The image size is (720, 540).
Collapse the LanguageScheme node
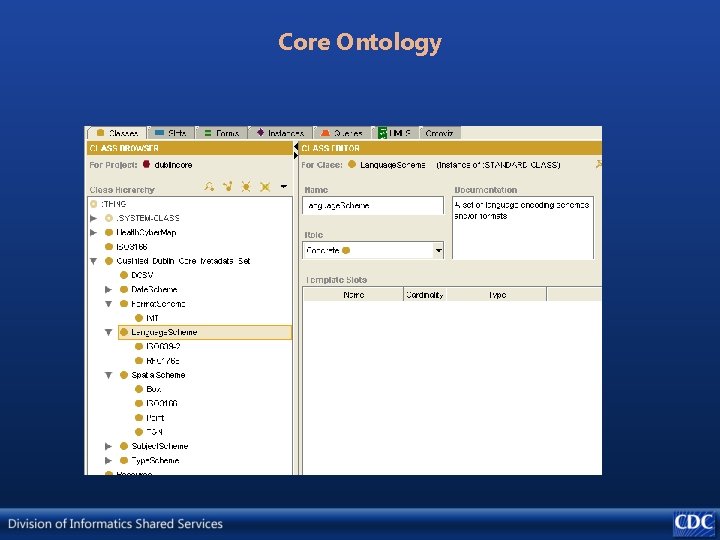(108, 332)
